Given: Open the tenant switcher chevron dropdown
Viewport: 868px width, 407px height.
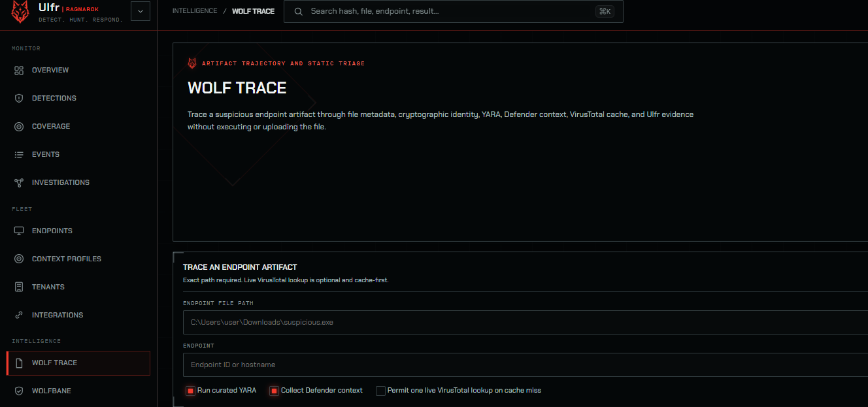Looking at the screenshot, I should click(141, 11).
